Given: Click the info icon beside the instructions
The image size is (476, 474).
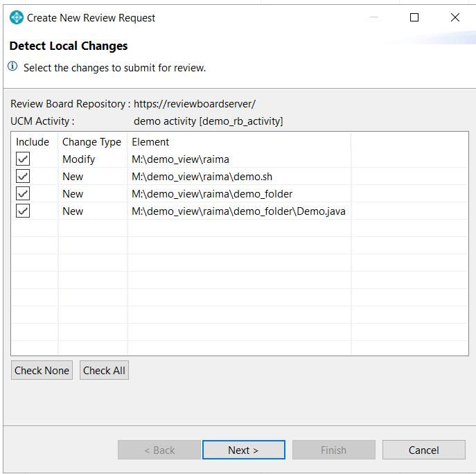Looking at the screenshot, I should [12, 66].
